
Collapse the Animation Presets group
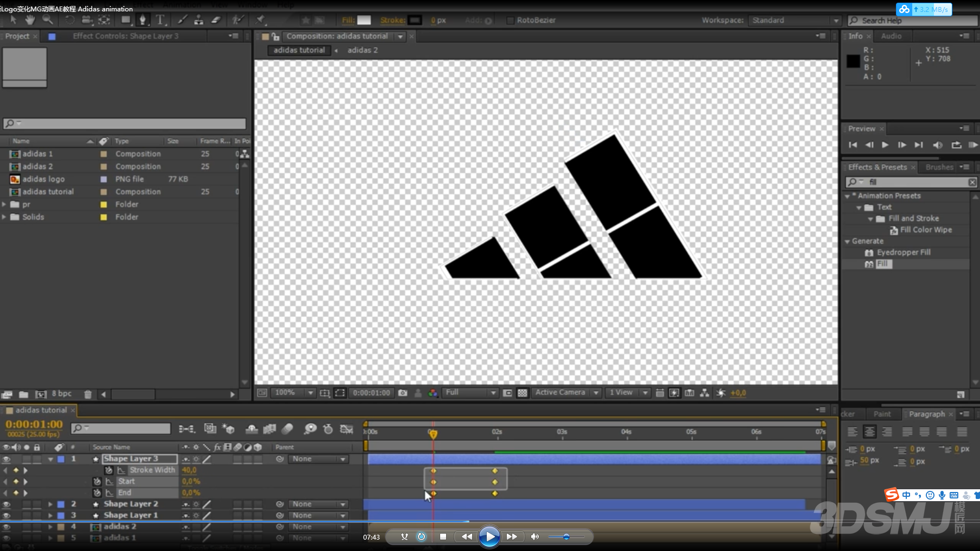tap(847, 196)
